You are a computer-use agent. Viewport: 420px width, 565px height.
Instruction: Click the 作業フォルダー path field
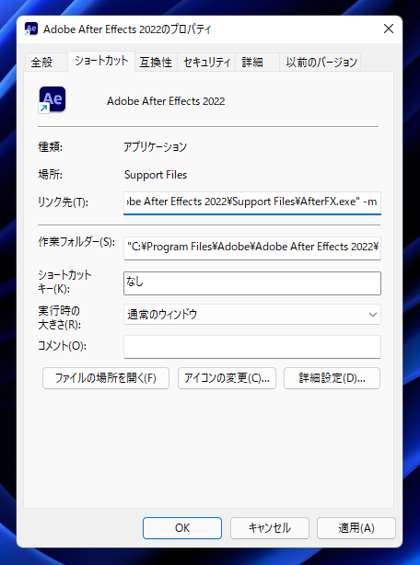click(252, 248)
